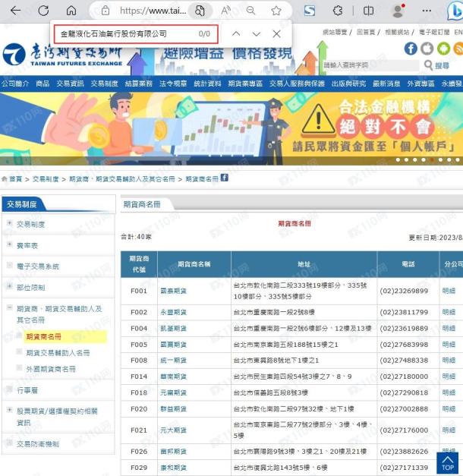Open the 公司簡介 menu
Viewport: 463px width, 476px height.
coord(15,84)
